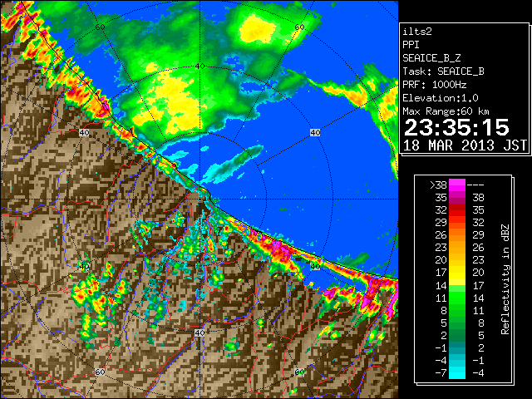Click the "Max Range:60 km" text
The width and height of the screenshot is (532, 399).
tap(446, 111)
